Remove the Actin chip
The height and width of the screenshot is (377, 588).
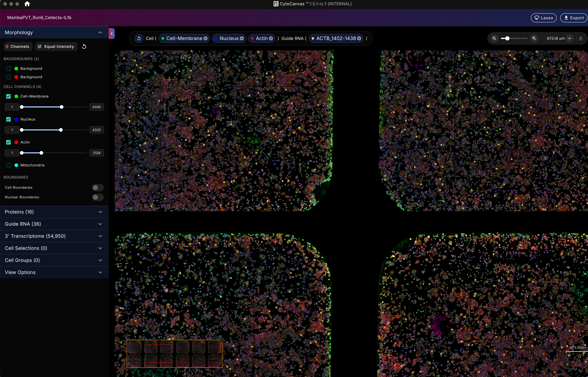271,38
